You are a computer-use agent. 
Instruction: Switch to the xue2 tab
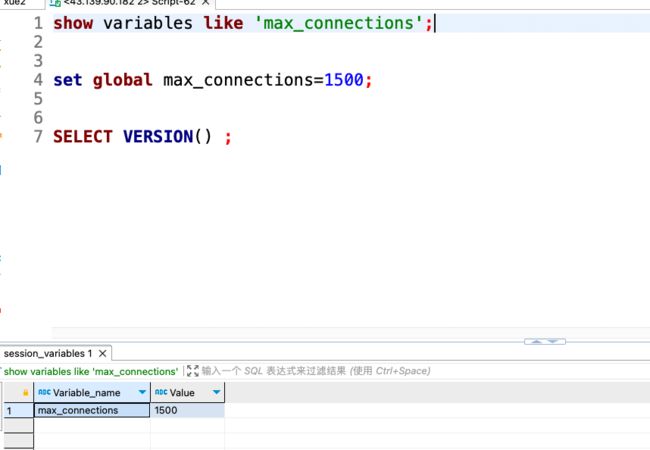tap(15, 2)
